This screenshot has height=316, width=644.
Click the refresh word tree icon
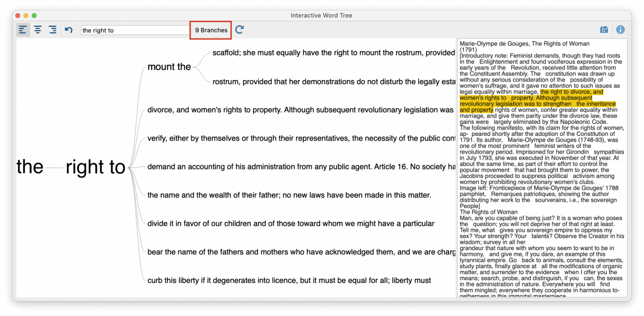[240, 30]
